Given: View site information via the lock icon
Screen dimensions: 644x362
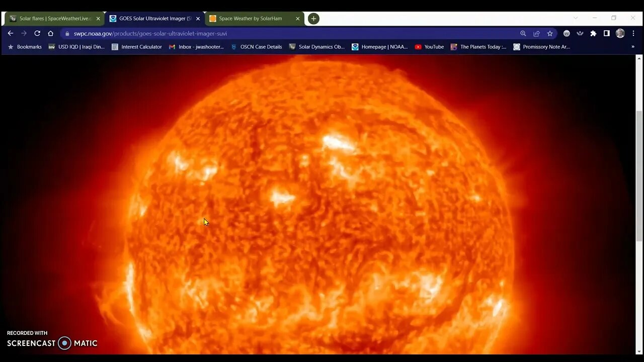Looking at the screenshot, I should click(67, 34).
